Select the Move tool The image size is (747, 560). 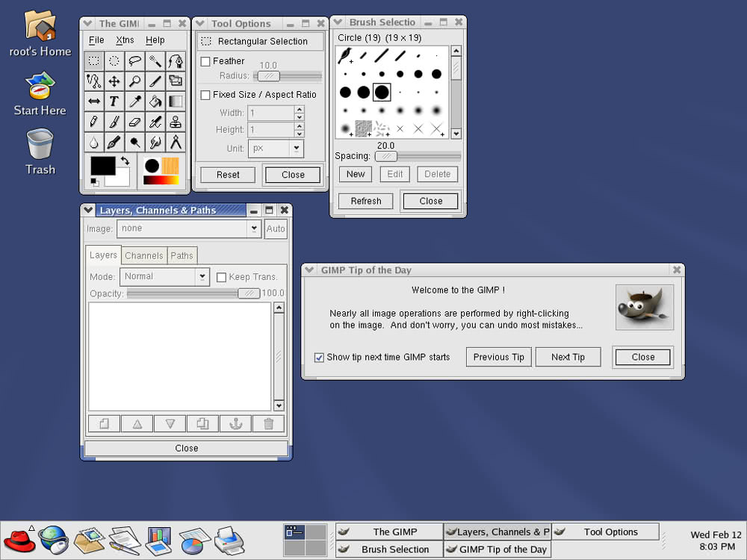[114, 81]
